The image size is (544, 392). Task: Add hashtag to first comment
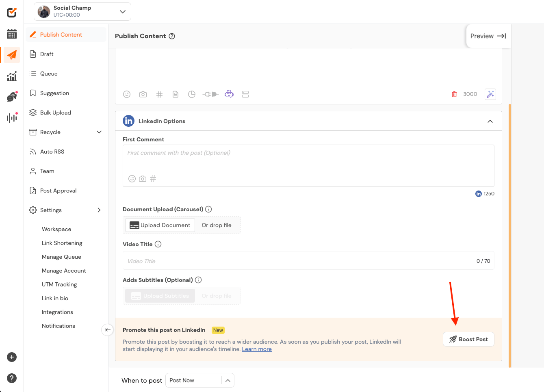pos(153,179)
